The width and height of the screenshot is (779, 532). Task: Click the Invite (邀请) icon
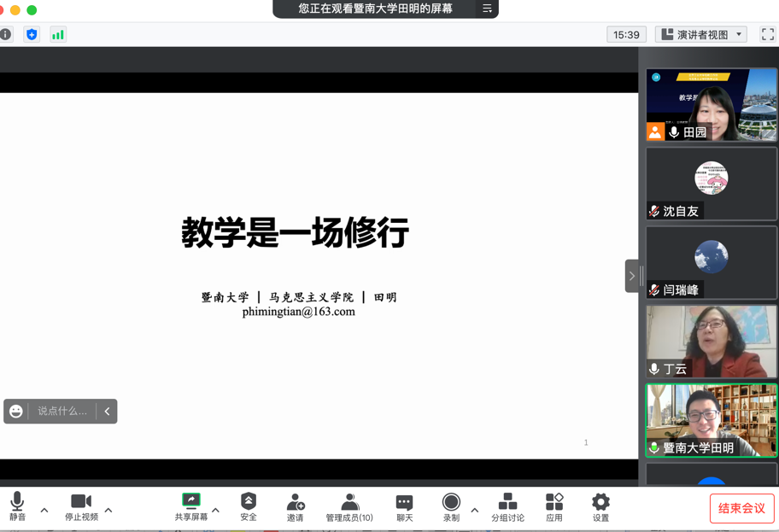click(296, 506)
